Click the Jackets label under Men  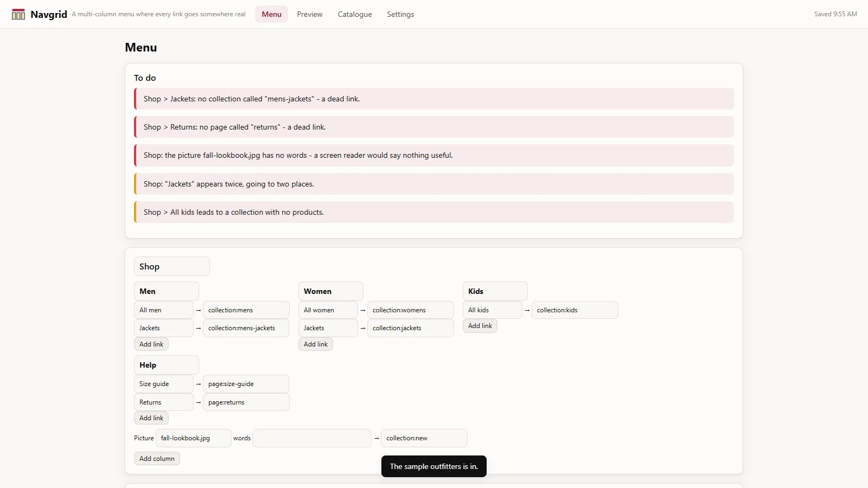163,328
